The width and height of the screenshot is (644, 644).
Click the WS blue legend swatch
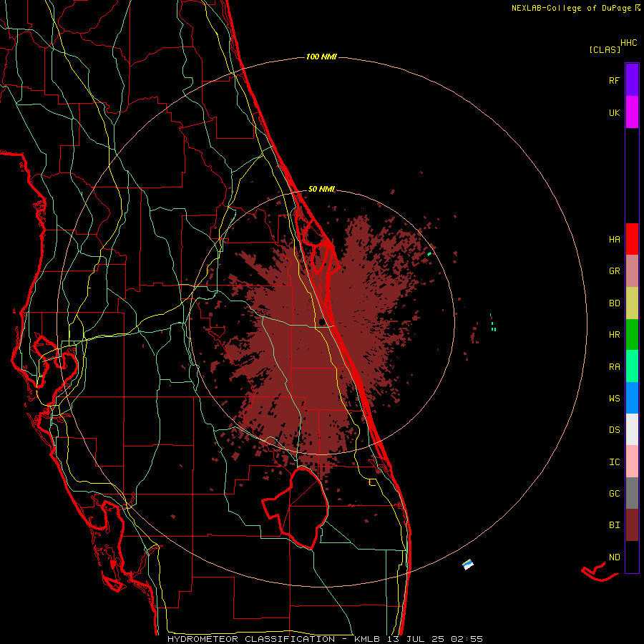pyautogui.click(x=632, y=398)
